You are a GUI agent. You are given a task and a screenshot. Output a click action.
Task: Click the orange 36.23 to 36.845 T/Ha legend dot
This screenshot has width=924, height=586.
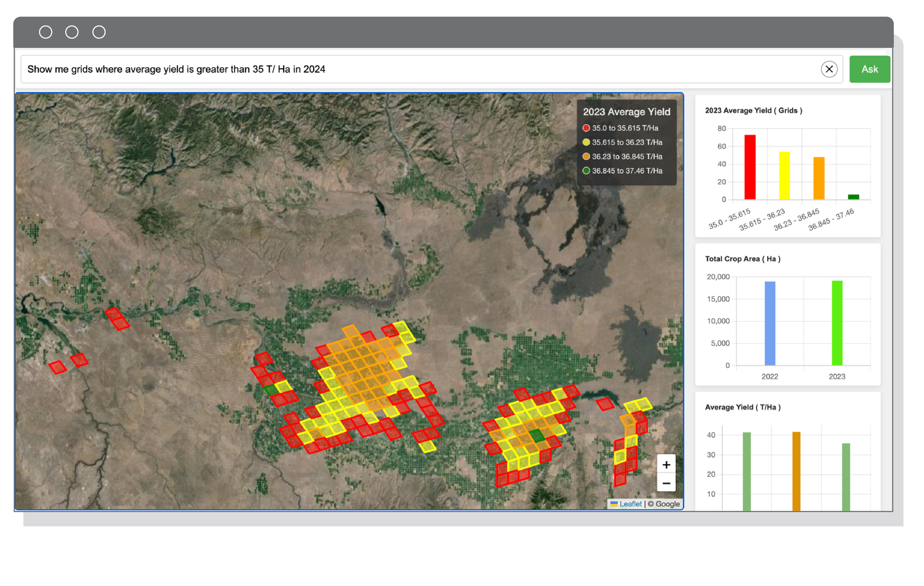pos(586,156)
